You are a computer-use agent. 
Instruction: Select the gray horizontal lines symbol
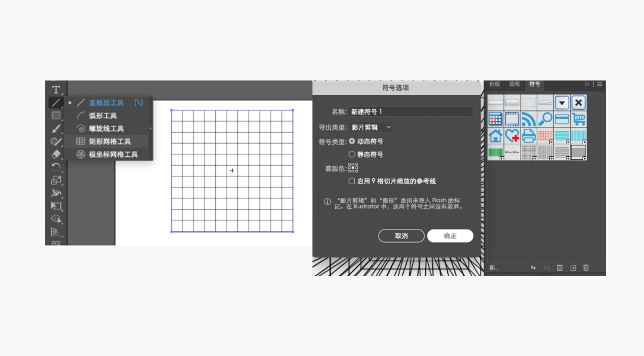(562, 152)
